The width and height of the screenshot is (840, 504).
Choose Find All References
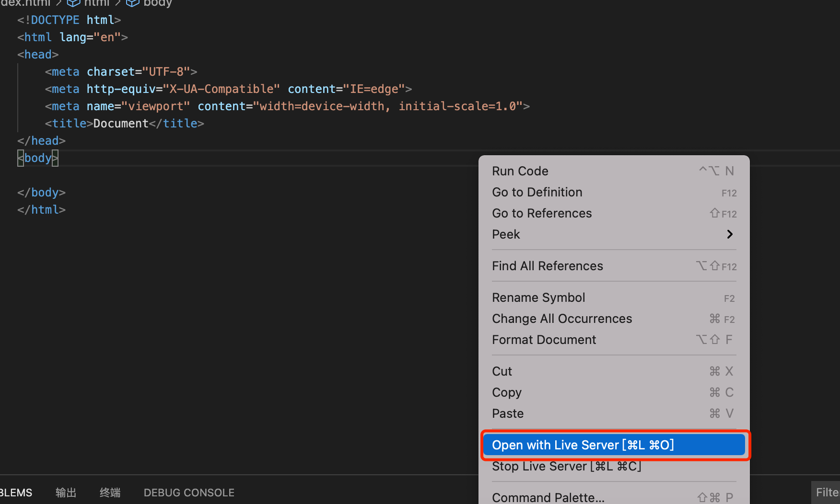[x=614, y=266]
